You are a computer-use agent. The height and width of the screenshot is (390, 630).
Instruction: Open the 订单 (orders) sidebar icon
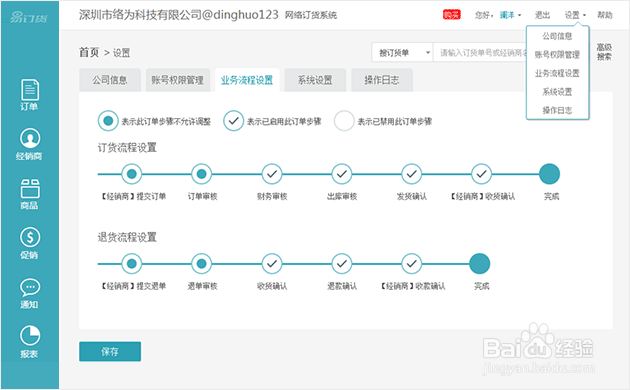tap(29, 95)
